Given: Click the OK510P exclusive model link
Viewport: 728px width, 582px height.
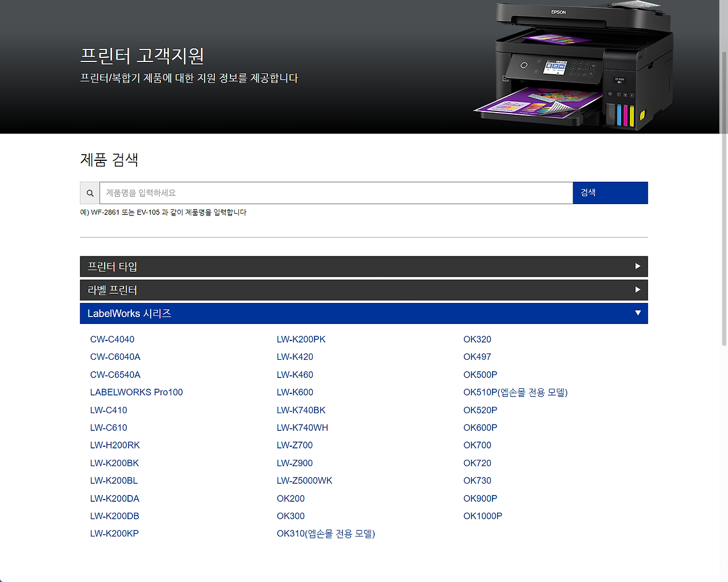Looking at the screenshot, I should [515, 392].
